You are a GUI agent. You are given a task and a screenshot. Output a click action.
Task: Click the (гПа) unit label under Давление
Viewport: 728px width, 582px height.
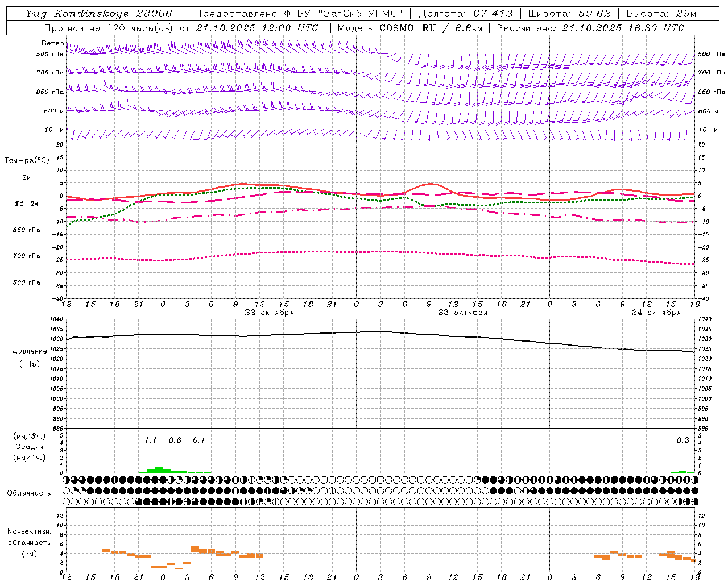click(x=30, y=364)
